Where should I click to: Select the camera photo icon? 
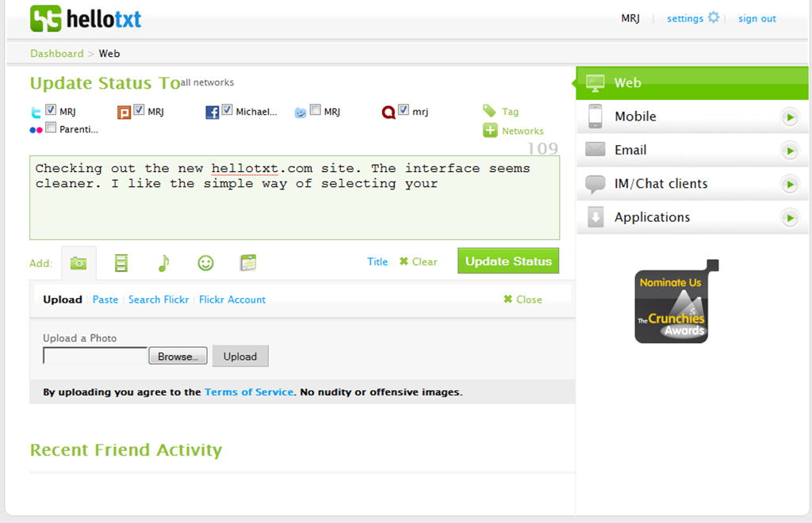[79, 263]
